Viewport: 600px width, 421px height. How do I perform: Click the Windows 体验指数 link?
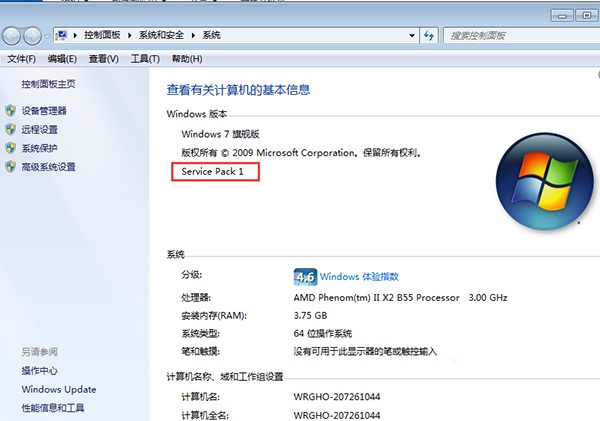(359, 277)
